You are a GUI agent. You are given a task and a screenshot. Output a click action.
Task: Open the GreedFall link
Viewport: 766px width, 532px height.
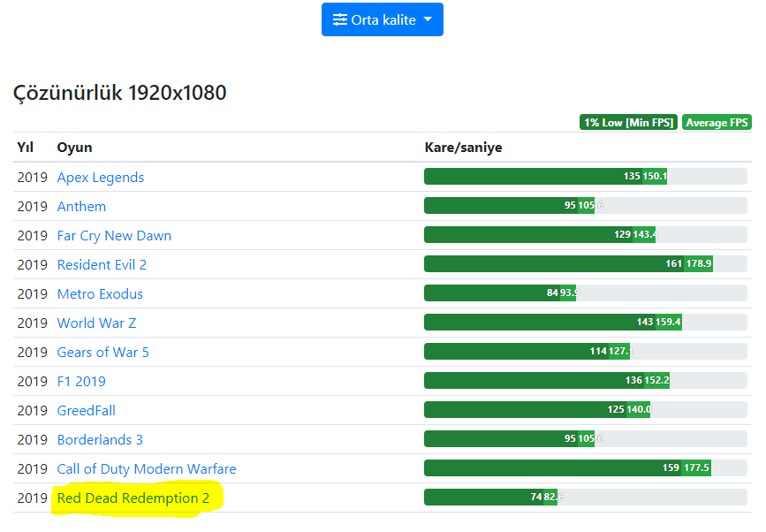click(87, 410)
